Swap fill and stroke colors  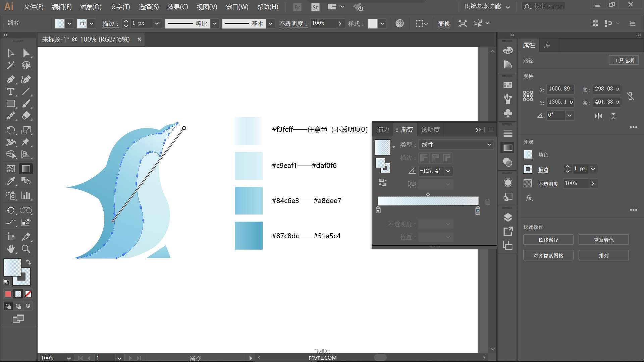[x=29, y=262]
